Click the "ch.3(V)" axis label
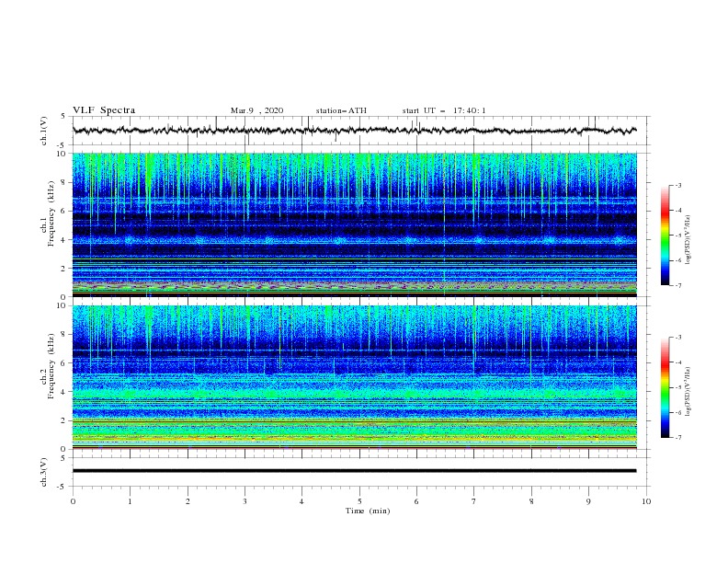 [x=44, y=472]
